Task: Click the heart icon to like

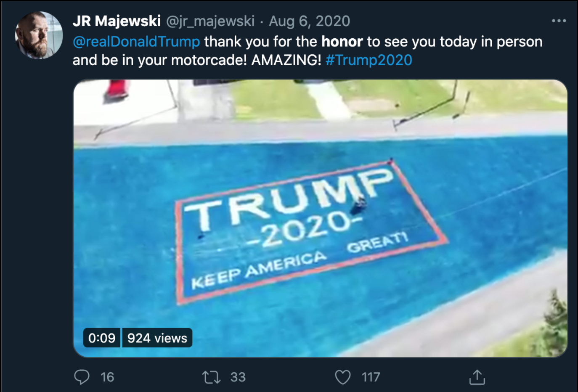Action: (343, 377)
